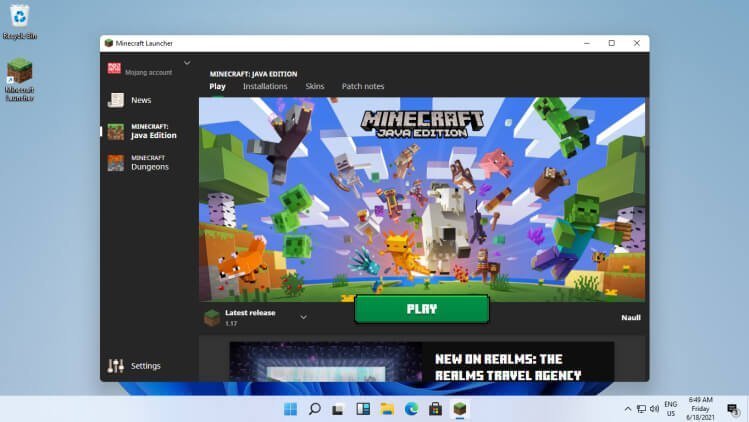Launch Microsoft Edge from taskbar
The height and width of the screenshot is (422, 749).
pyautogui.click(x=411, y=409)
